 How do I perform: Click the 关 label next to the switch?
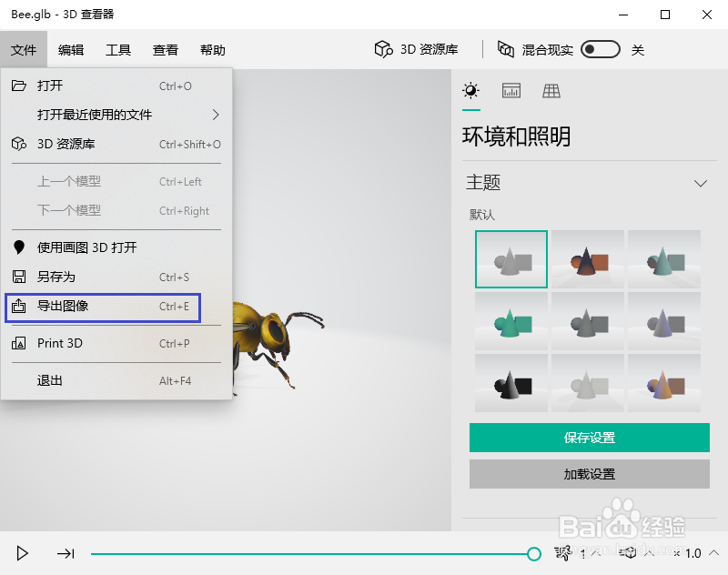pyautogui.click(x=638, y=50)
